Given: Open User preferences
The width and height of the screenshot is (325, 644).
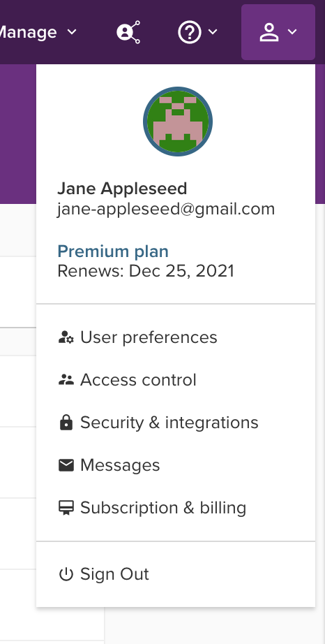Looking at the screenshot, I should pos(149,337).
